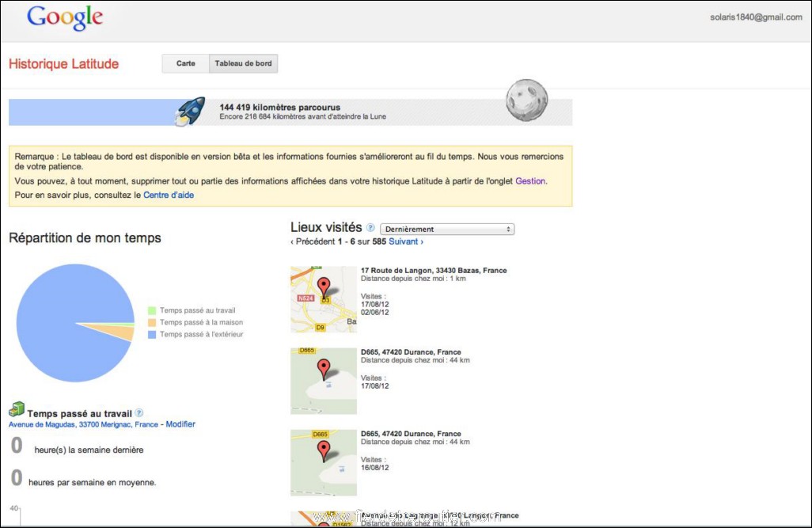Viewport: 812px width, 528px height.
Task: Go to next places with Suivant
Action: [406, 241]
